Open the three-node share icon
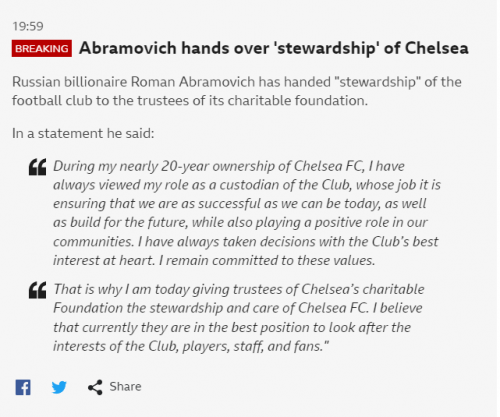The image size is (500, 417). click(95, 387)
